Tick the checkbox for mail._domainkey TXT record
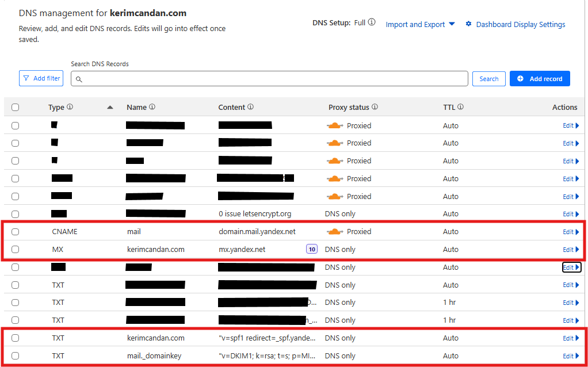The height and width of the screenshot is (367, 588). (15, 356)
